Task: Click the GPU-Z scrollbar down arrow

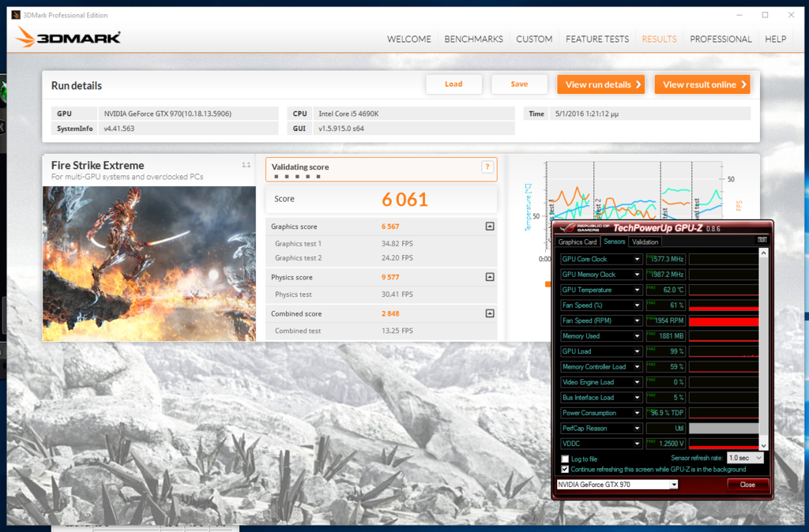Action: [x=764, y=445]
